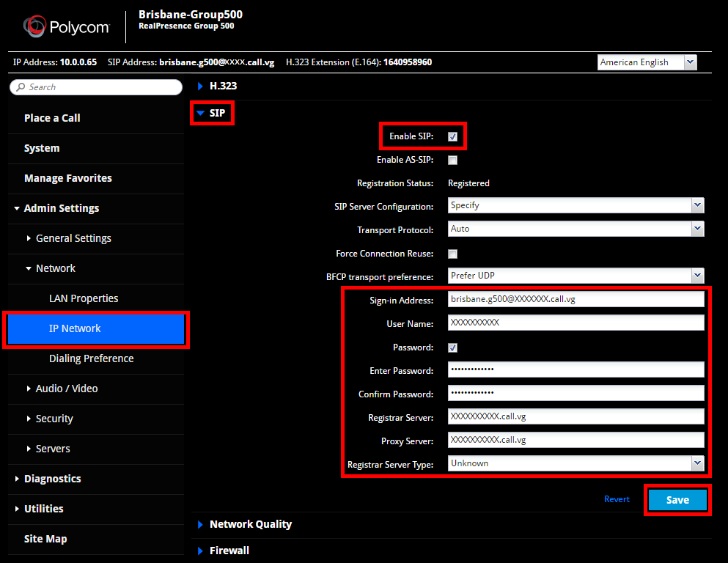Open the Site Map

[x=45, y=539]
